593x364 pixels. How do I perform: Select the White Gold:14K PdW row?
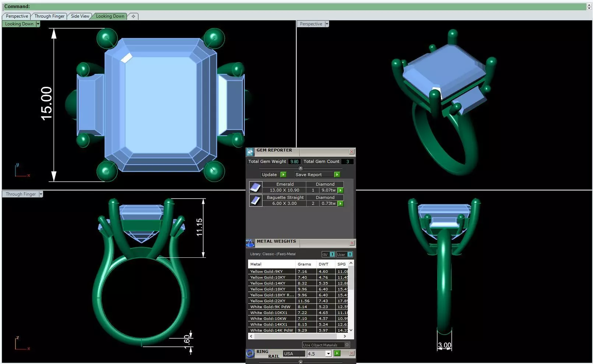[x=298, y=330]
